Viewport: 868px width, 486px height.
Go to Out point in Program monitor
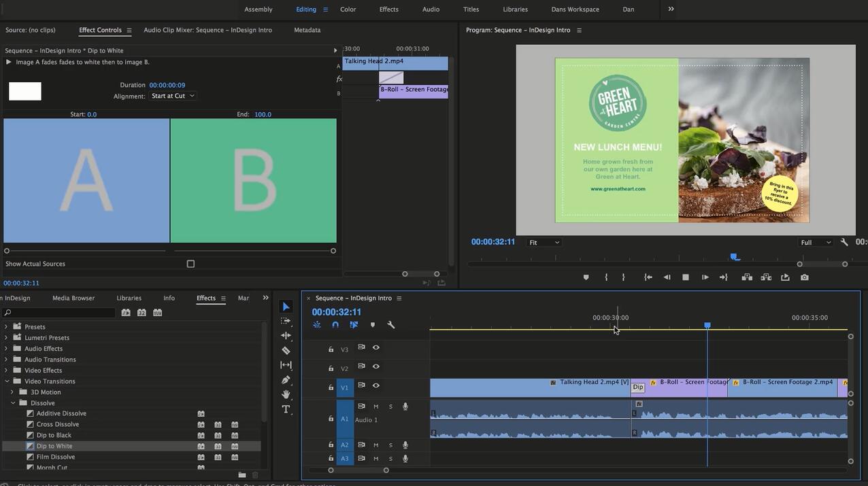[x=723, y=277]
